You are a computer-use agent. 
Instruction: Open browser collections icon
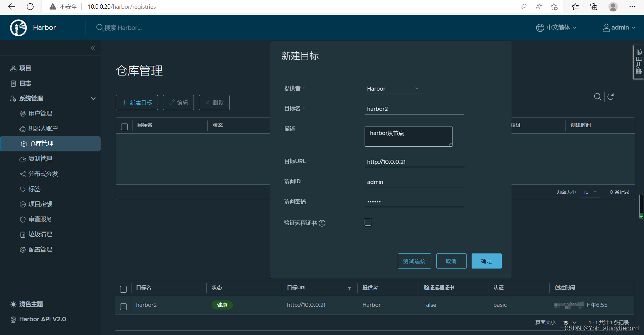click(x=594, y=7)
